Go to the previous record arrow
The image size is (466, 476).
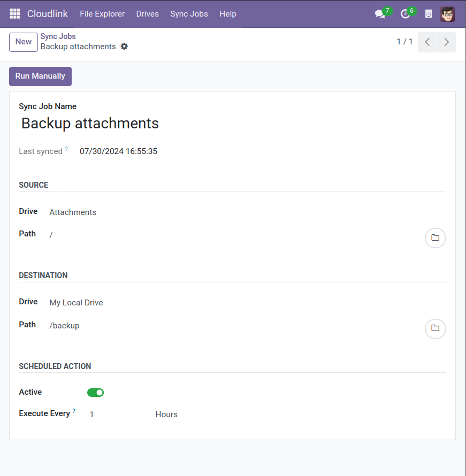click(x=427, y=42)
